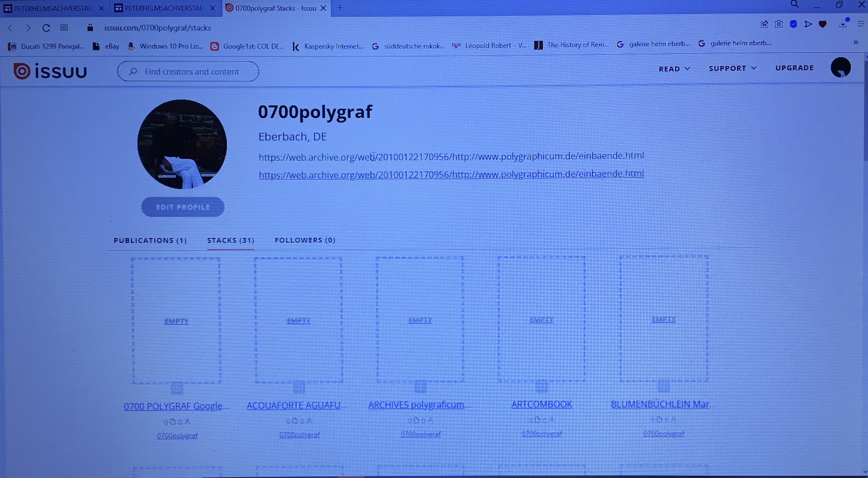The image size is (868, 478).
Task: Close the 0700polygraf Stacks tab
Action: point(323,8)
